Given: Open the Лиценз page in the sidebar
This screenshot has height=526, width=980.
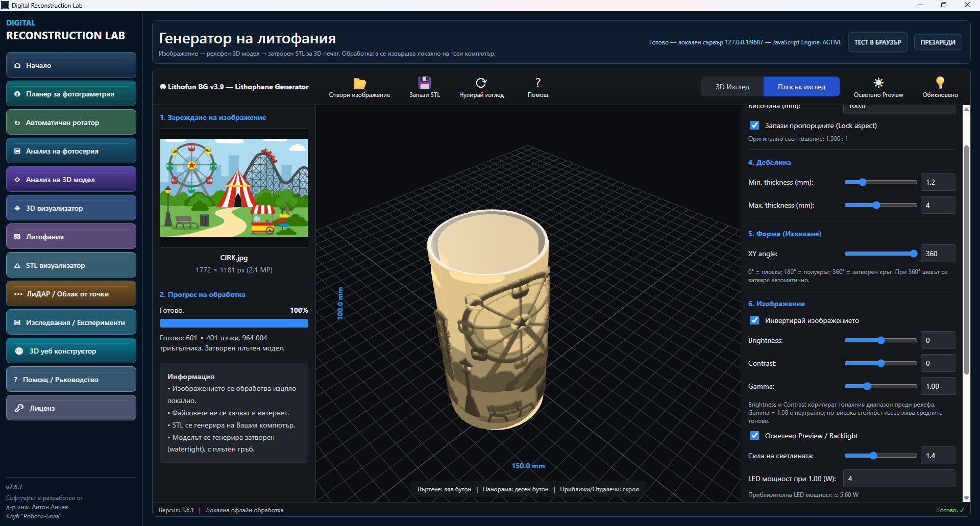Looking at the screenshot, I should coord(71,408).
